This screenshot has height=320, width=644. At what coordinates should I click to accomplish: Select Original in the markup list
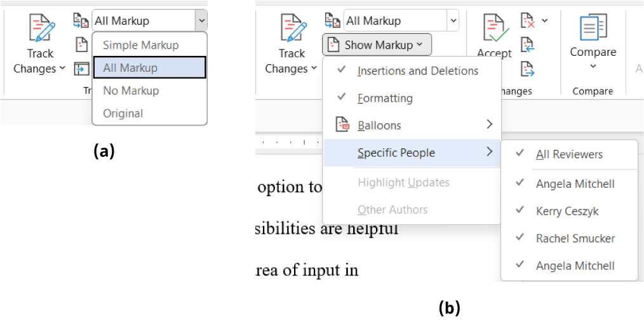tap(123, 114)
